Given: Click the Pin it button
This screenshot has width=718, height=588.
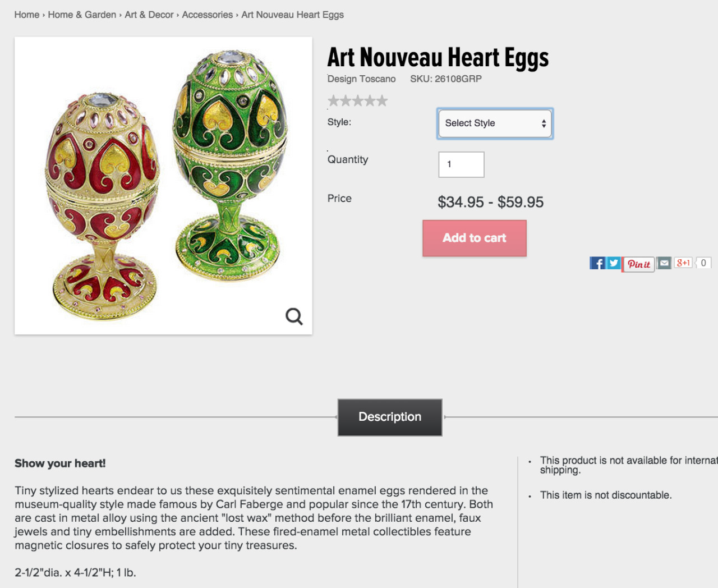Looking at the screenshot, I should coord(638,264).
